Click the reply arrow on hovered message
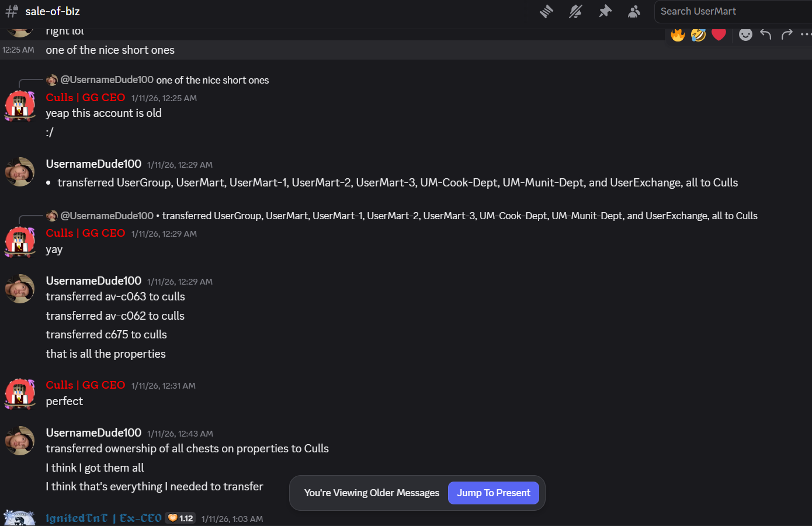The image size is (812, 526). click(x=766, y=34)
